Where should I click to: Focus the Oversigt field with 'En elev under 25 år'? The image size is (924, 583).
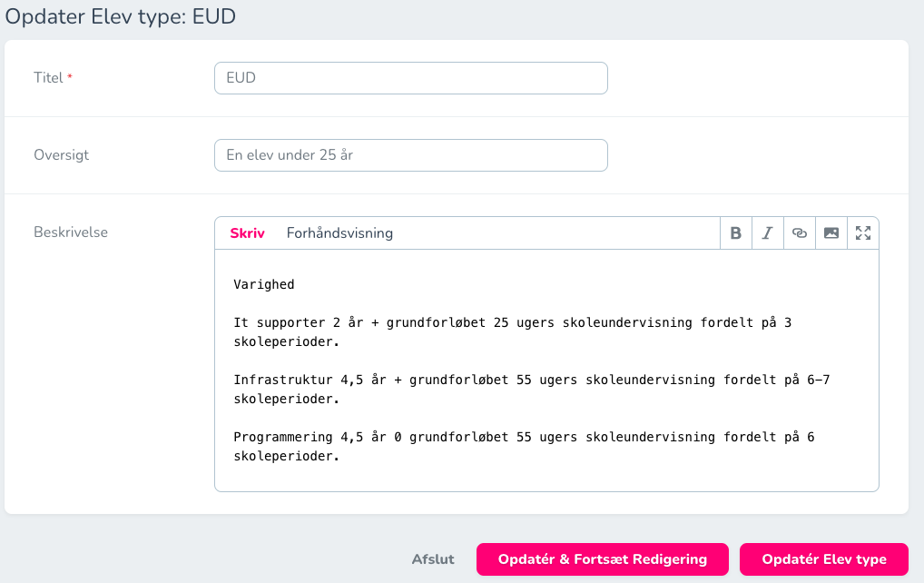(x=411, y=155)
